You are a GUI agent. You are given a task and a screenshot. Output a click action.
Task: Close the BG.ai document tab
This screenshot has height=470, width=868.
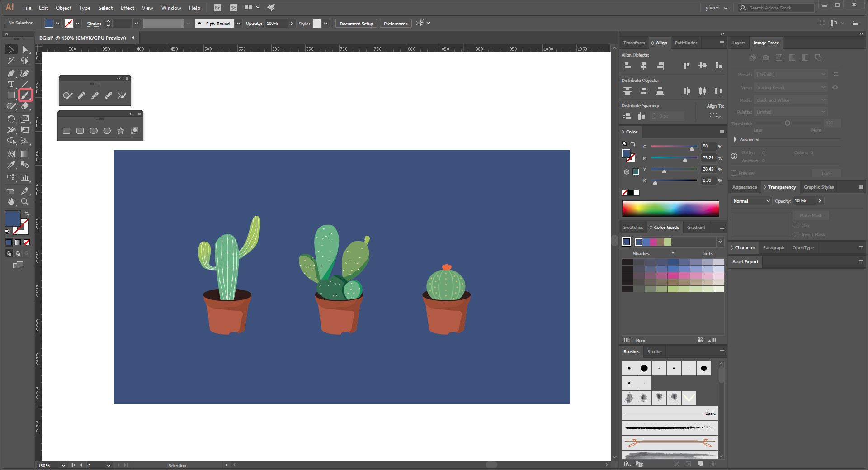[133, 38]
